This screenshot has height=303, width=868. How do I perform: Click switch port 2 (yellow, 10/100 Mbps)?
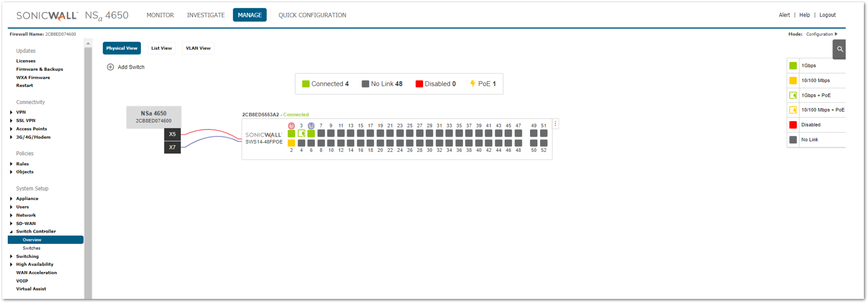(x=291, y=143)
